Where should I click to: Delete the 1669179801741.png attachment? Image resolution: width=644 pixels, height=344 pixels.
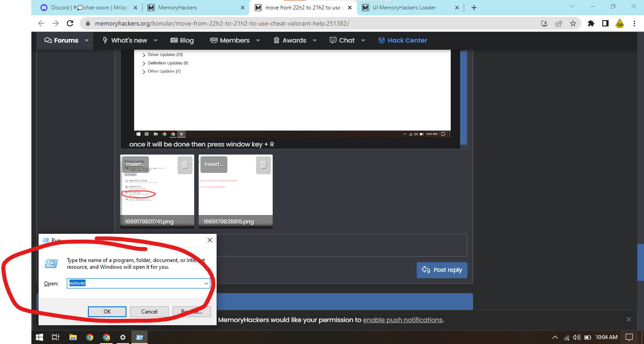point(185,165)
